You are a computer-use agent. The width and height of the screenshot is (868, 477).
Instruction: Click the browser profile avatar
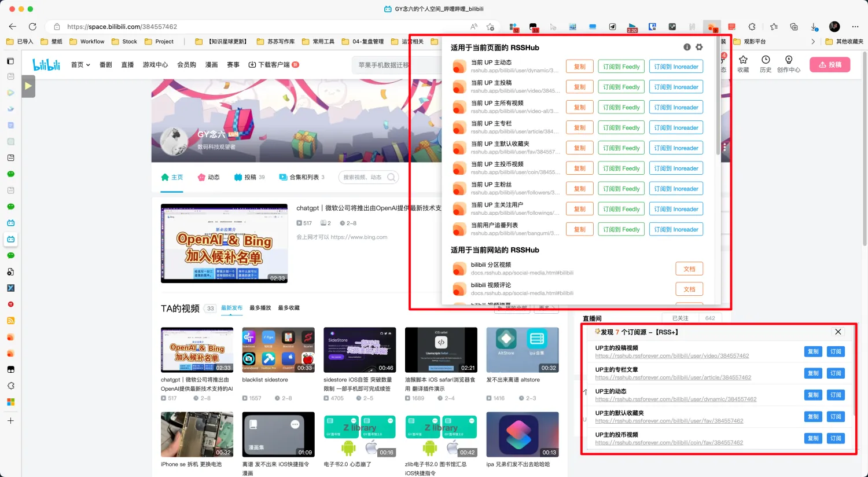[834, 27]
